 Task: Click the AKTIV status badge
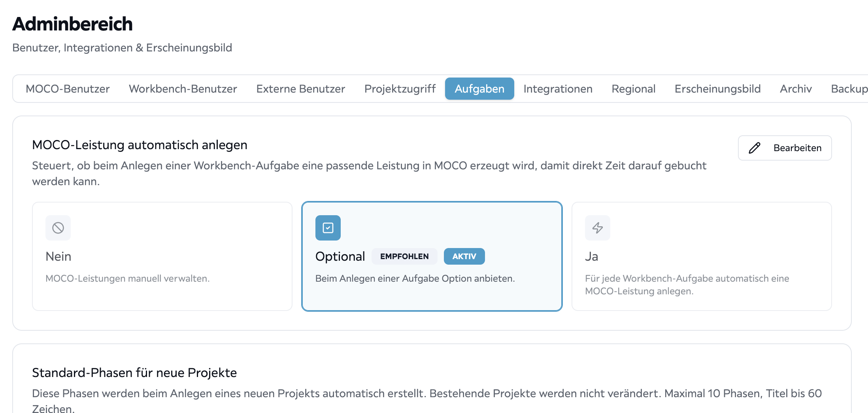464,256
